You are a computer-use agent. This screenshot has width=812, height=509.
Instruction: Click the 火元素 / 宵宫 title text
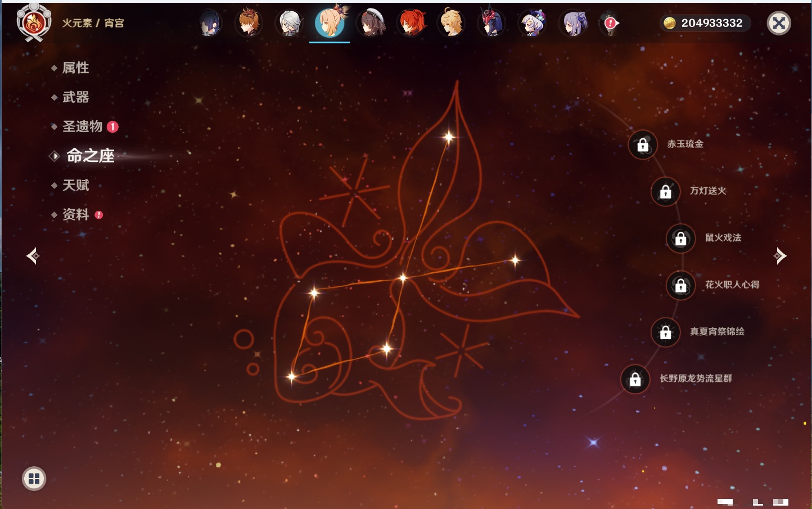tap(93, 23)
